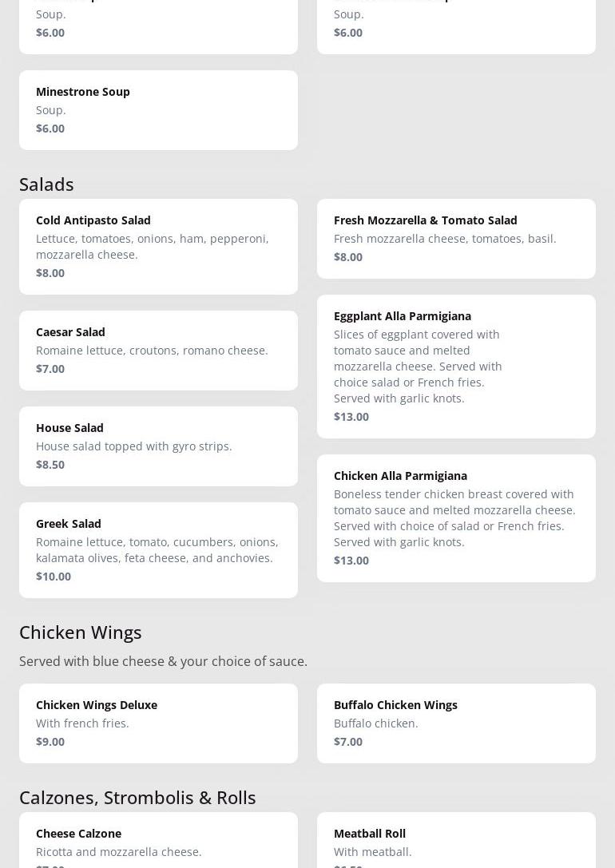Select the Minestrone Soup menu item

click(x=158, y=109)
